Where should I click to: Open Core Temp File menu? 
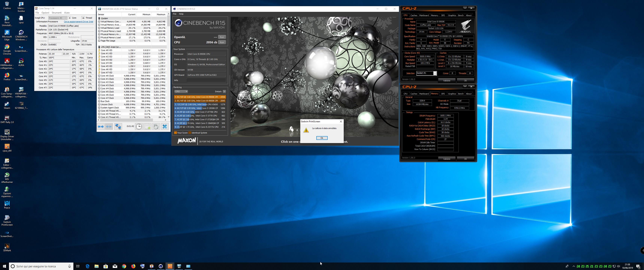[x=37, y=13]
